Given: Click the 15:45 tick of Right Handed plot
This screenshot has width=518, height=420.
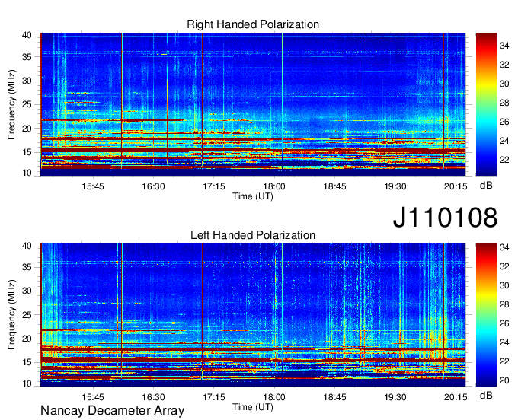Looking at the screenshot, I should pyautogui.click(x=93, y=186).
